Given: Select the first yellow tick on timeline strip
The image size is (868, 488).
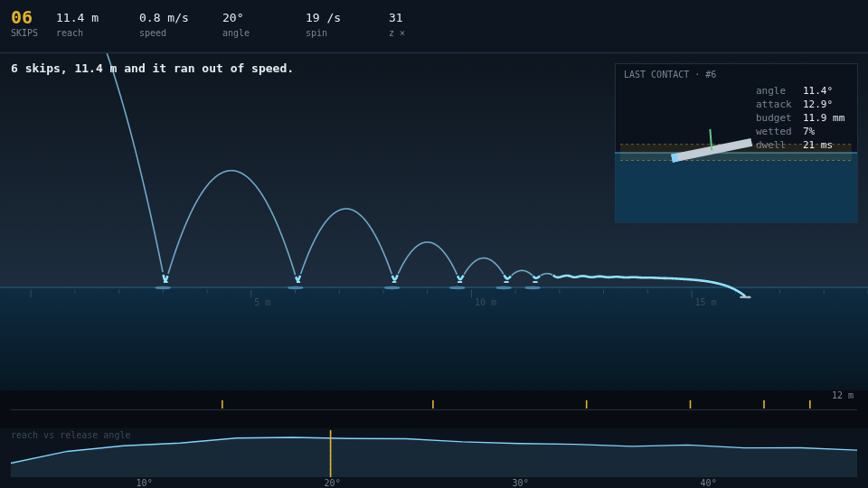Looking at the screenshot, I should coord(222,405).
